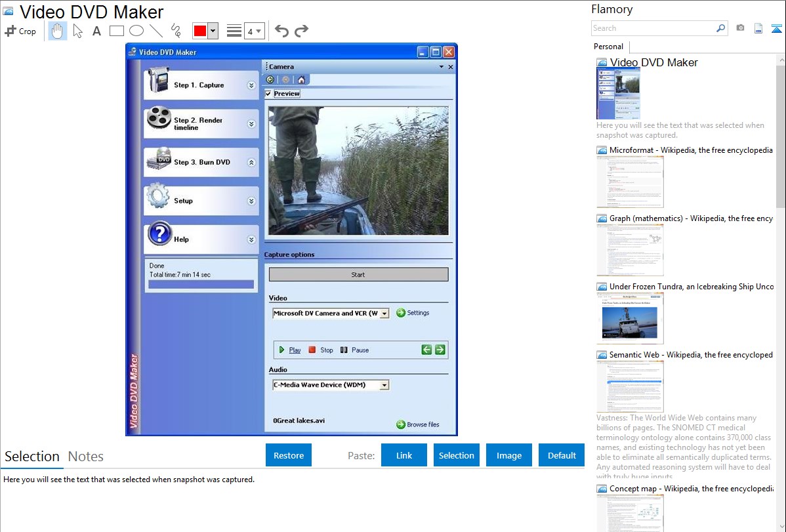Select the Crop tool
This screenshot has height=532, width=786.
pyautogui.click(x=20, y=31)
